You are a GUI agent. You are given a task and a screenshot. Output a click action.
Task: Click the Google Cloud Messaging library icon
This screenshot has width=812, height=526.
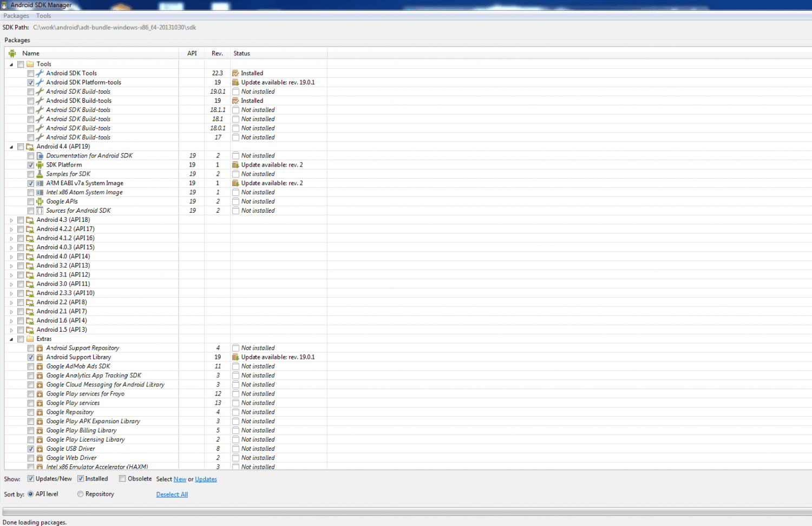[40, 385]
